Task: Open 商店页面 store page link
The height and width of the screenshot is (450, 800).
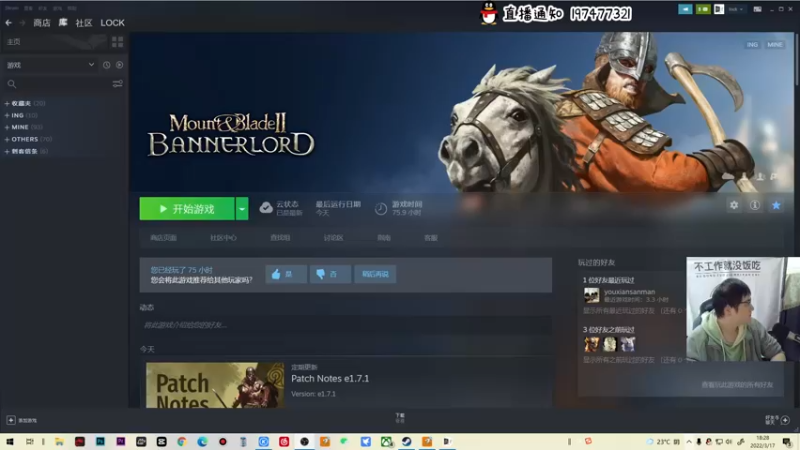Action: 163,238
